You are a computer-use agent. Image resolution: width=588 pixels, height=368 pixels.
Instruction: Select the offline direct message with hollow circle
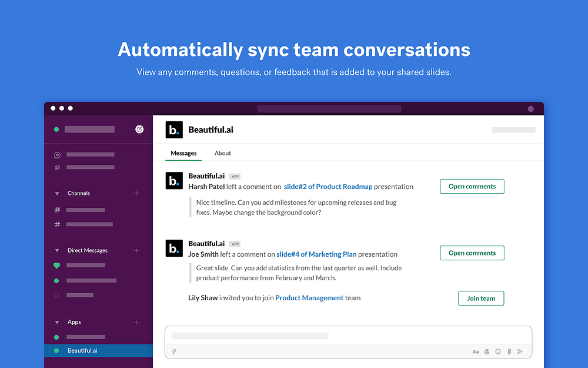pyautogui.click(x=73, y=295)
